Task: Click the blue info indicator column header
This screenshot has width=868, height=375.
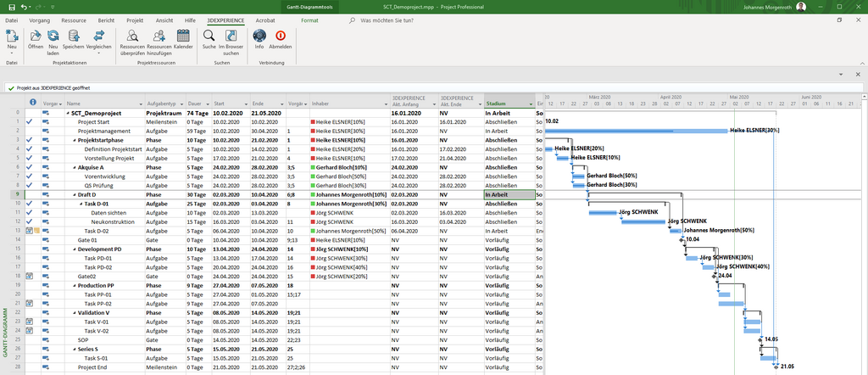Action: click(x=33, y=103)
